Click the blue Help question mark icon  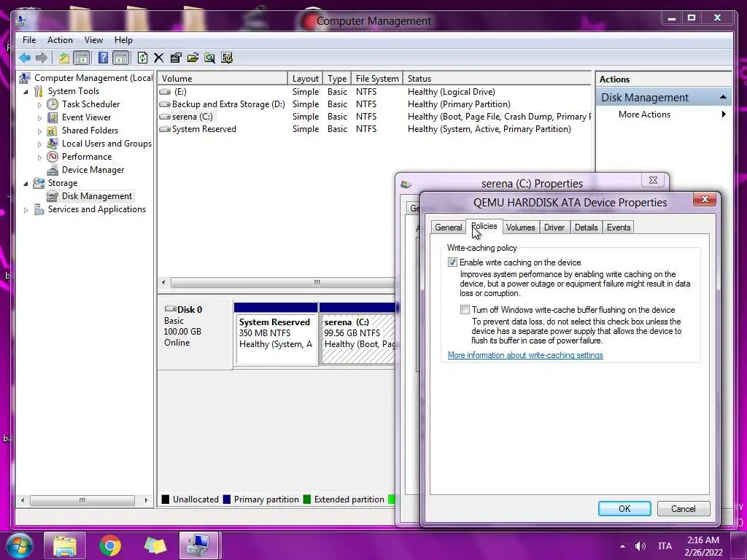click(103, 58)
